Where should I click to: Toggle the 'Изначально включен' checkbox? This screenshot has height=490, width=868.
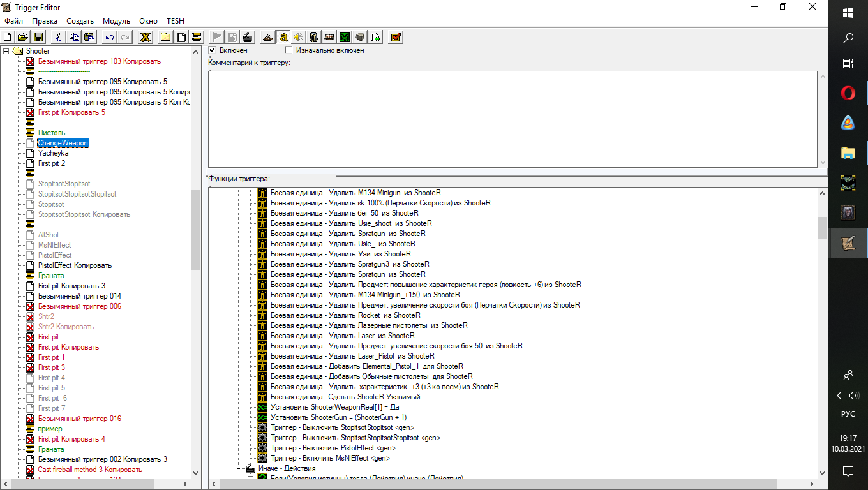pos(289,50)
